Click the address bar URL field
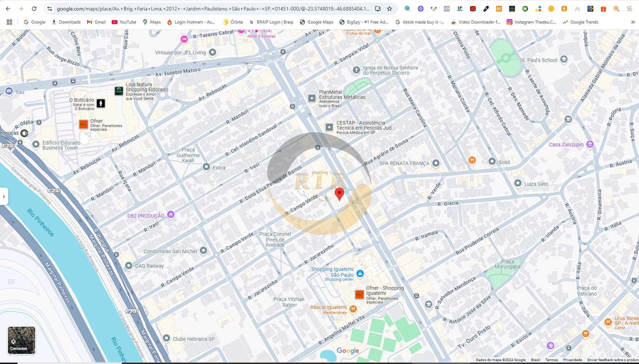 tap(213, 9)
